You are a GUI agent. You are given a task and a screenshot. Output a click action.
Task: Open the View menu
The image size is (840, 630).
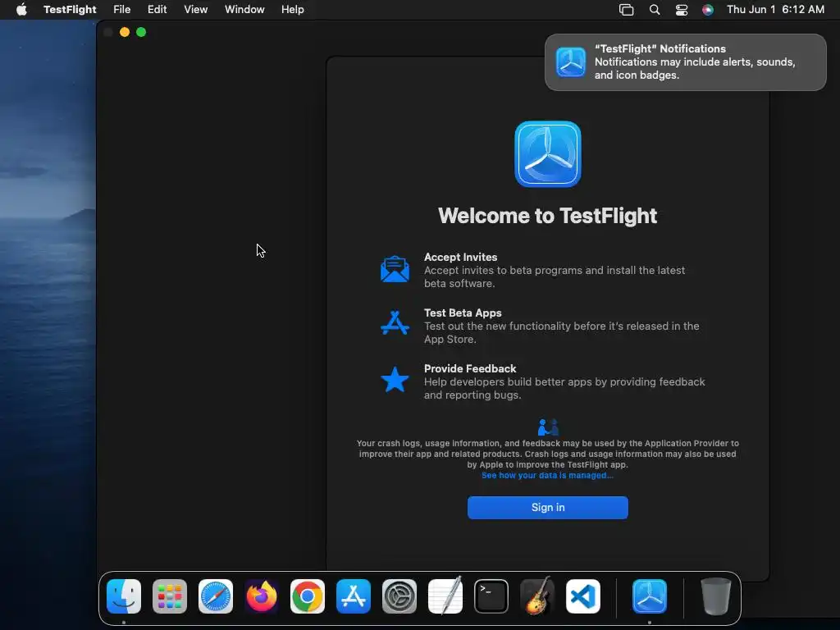click(195, 9)
